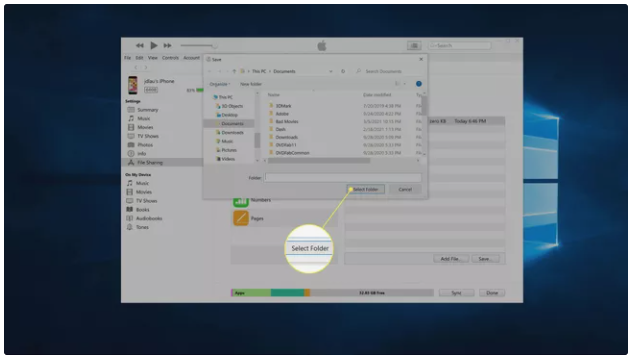Viewport: 633px width, 361px height.
Task: Click the iTunes forward navigation arrow
Action: [x=146, y=67]
